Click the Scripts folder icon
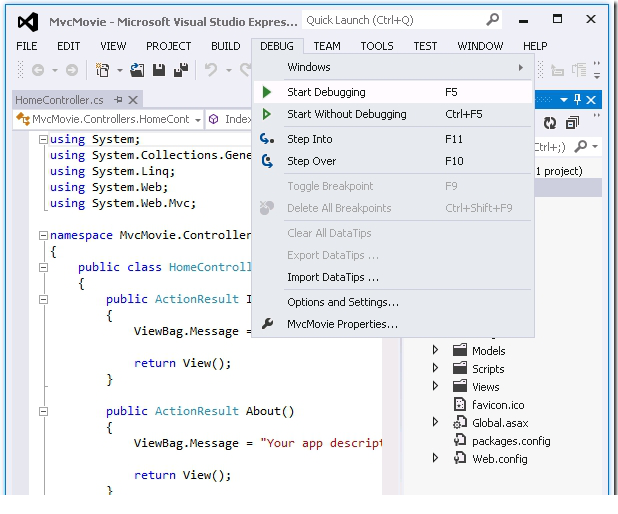 [x=460, y=368]
